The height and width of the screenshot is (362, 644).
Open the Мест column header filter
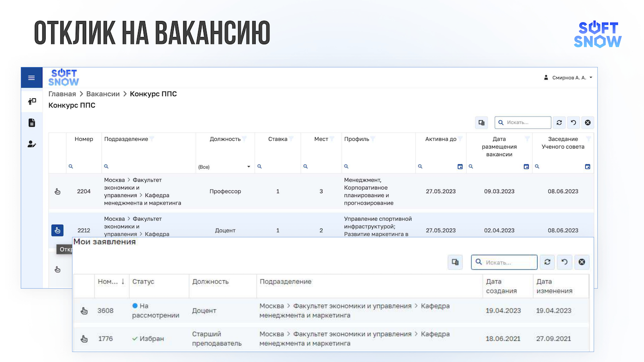[332, 139]
